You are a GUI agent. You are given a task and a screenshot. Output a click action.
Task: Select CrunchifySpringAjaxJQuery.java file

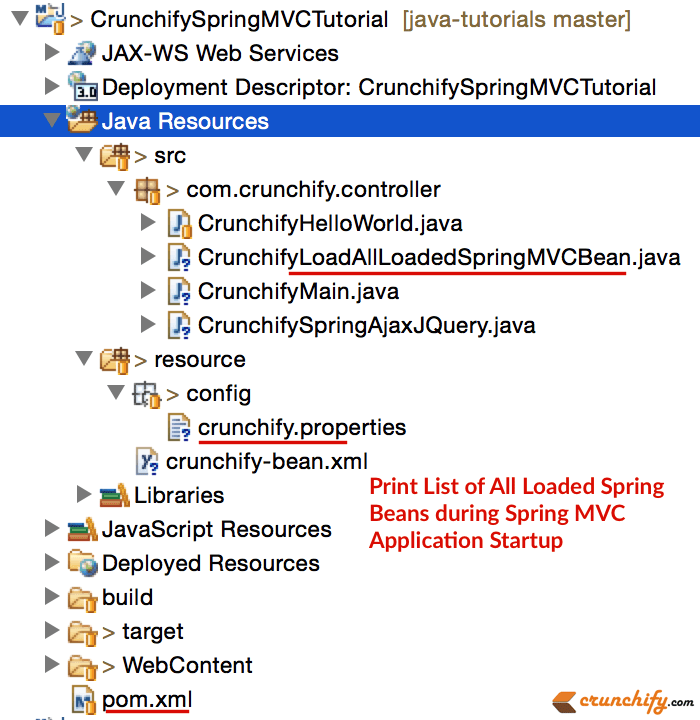(366, 326)
